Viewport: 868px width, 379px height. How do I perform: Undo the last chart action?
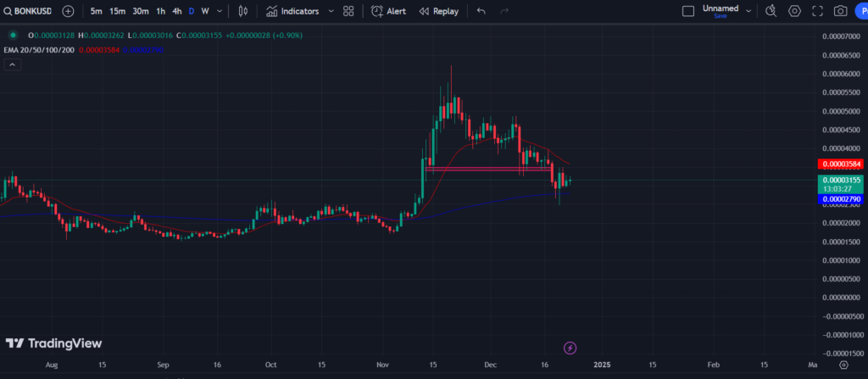coord(481,11)
